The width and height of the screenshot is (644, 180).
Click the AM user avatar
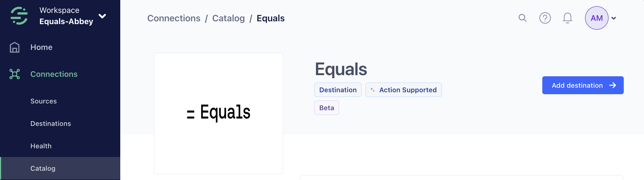point(597,18)
